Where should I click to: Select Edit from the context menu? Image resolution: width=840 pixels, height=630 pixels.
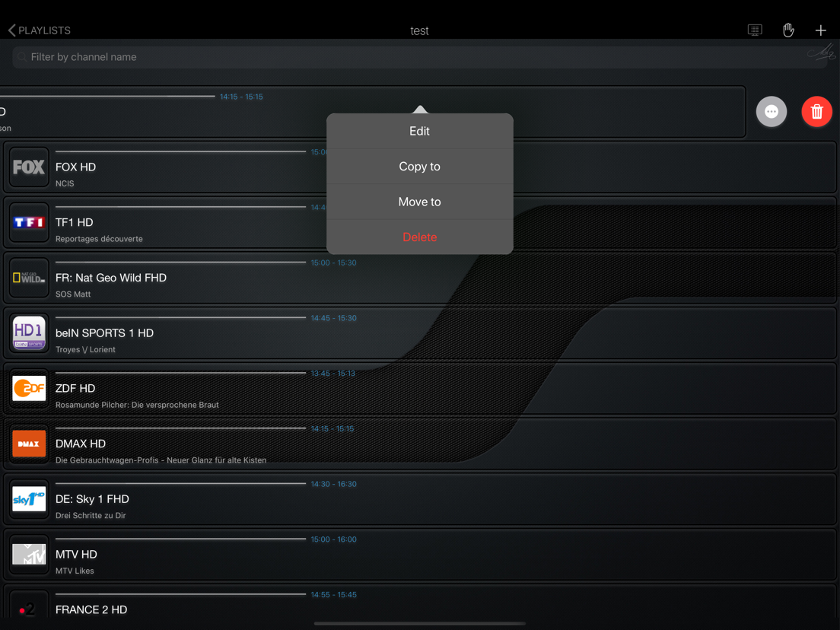419,131
